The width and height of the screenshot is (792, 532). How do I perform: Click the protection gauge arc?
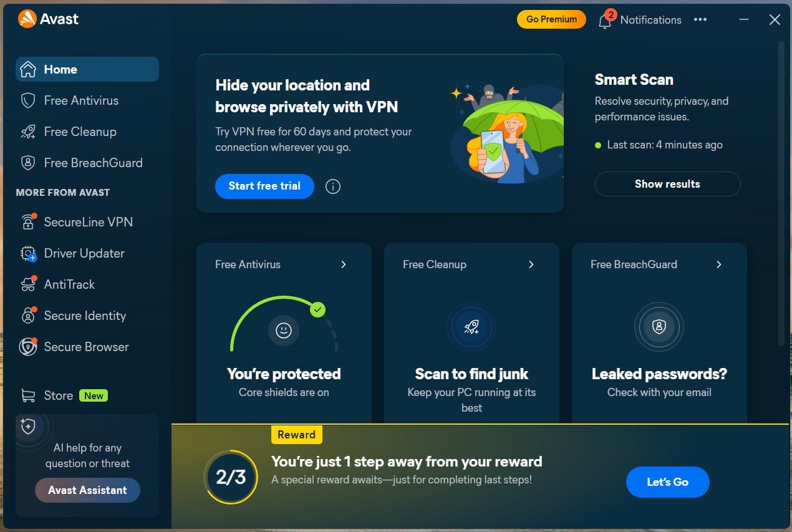tap(284, 323)
